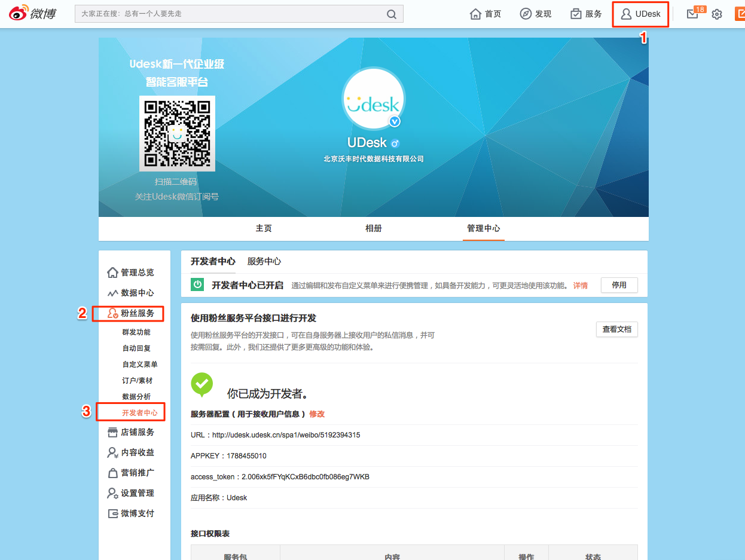Click the 修改 server config link
745x560 pixels.
tap(317, 414)
